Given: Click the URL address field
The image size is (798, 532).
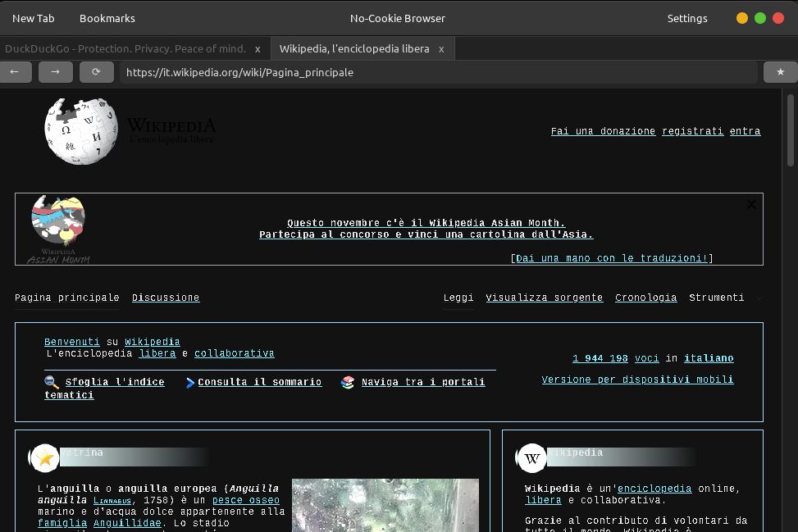Looking at the screenshot, I should [439, 72].
